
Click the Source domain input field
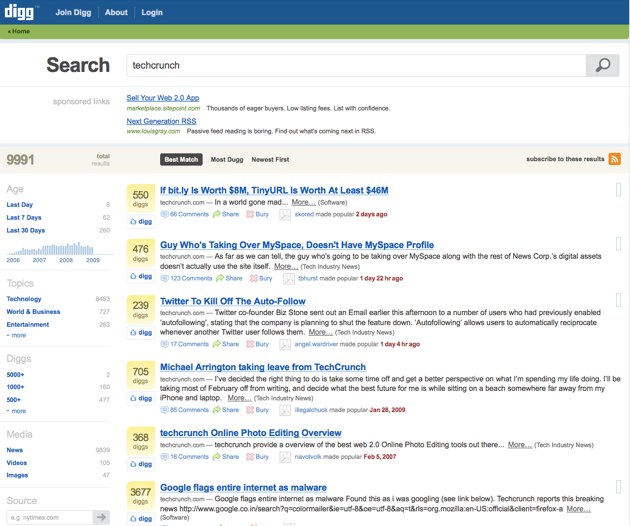point(50,517)
